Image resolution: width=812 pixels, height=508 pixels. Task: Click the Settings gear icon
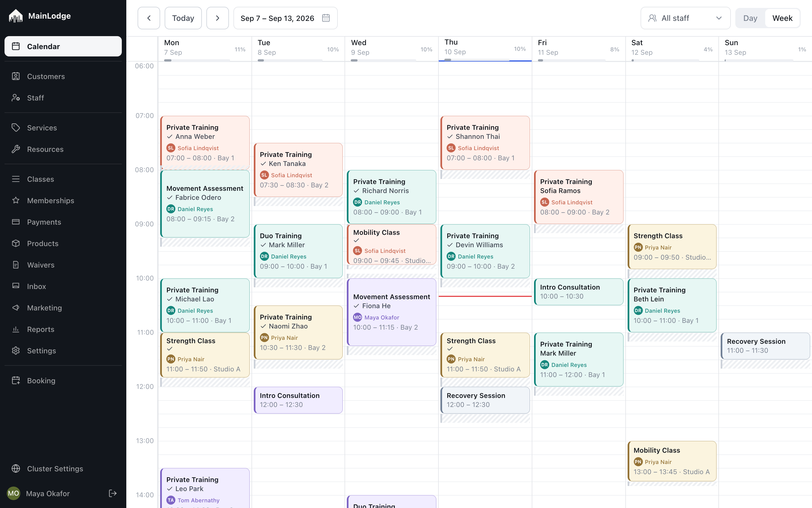click(16, 351)
